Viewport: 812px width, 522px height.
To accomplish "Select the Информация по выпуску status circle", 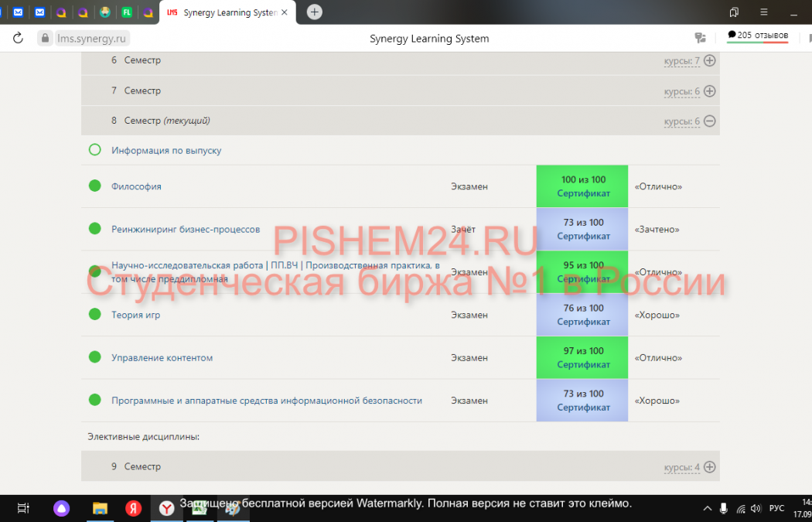I will pos(95,150).
